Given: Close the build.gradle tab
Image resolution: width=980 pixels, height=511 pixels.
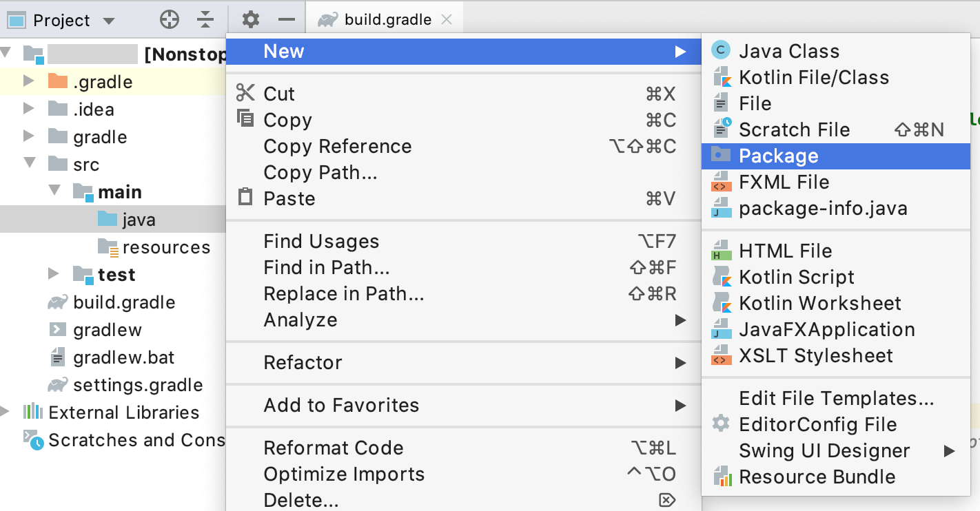Looking at the screenshot, I should pos(447,20).
